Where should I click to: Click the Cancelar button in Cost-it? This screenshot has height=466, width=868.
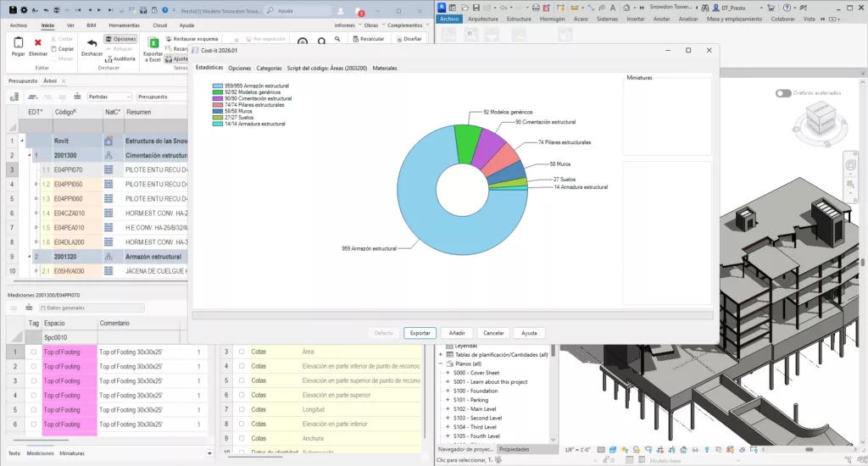pos(494,333)
